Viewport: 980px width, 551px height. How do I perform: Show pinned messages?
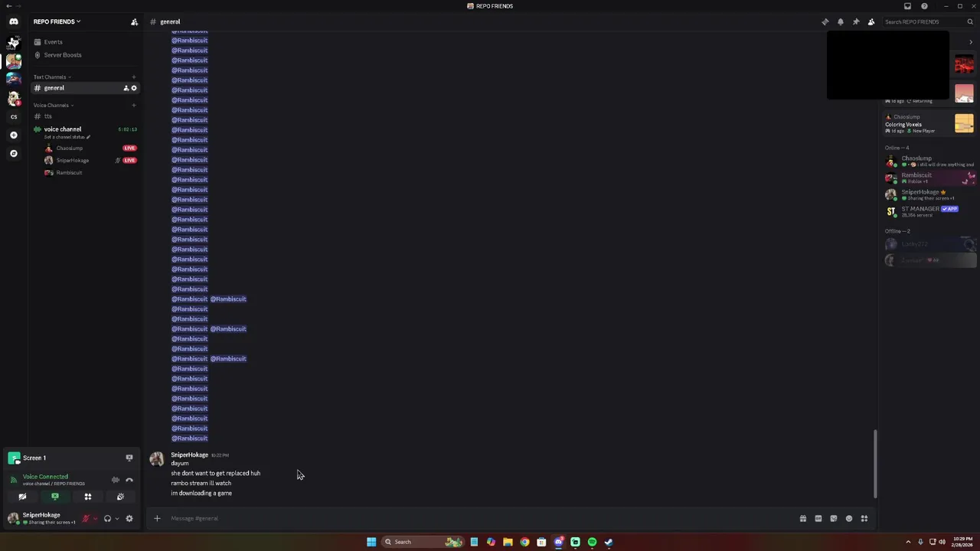tap(856, 21)
